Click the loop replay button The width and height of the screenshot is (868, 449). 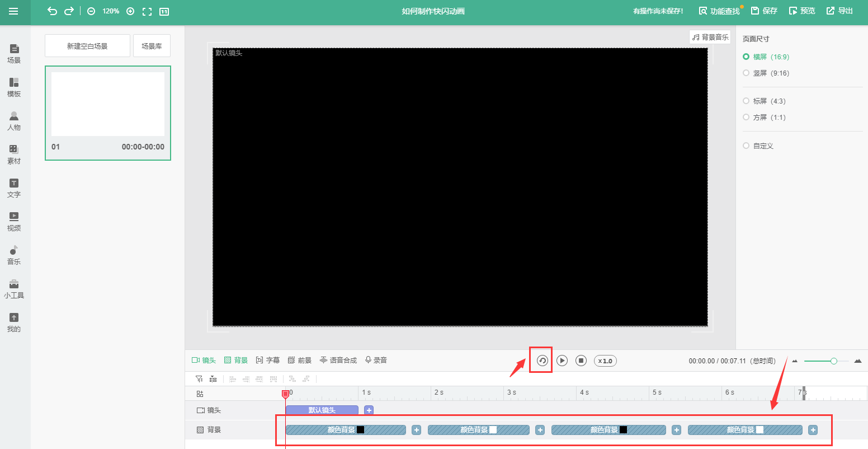[x=542, y=361]
